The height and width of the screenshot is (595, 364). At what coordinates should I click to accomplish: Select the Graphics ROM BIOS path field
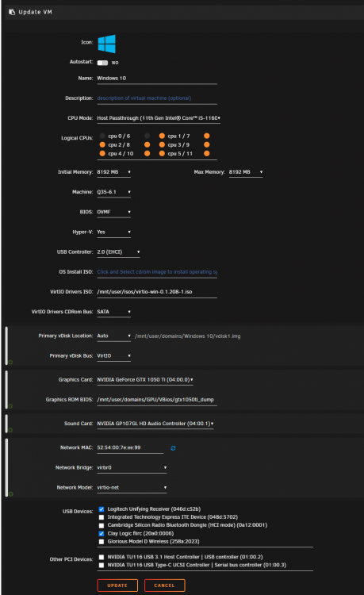click(x=157, y=400)
